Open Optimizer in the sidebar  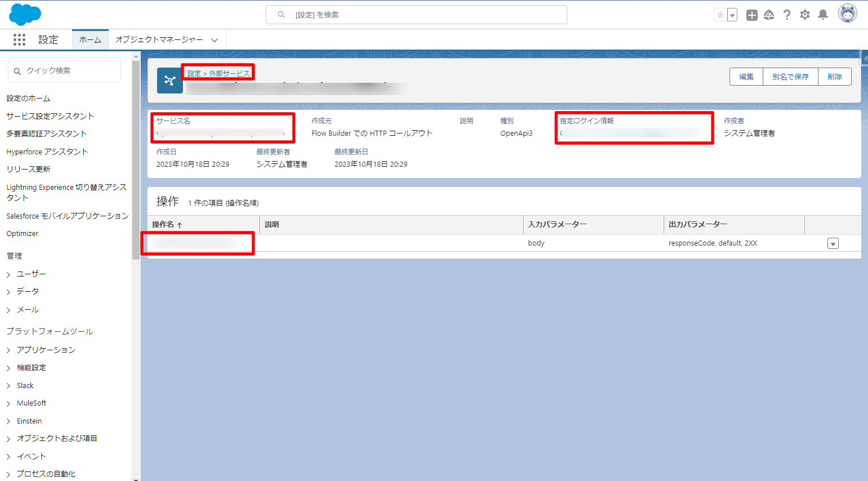pyautogui.click(x=23, y=233)
